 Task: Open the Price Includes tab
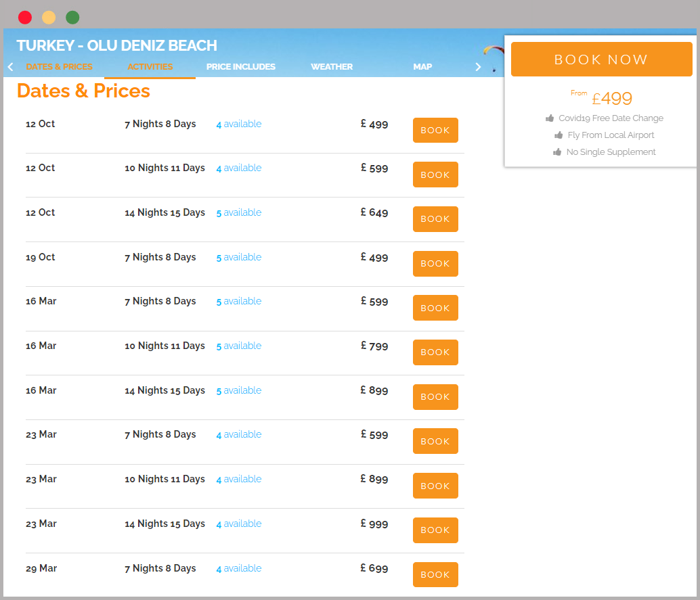click(x=240, y=67)
